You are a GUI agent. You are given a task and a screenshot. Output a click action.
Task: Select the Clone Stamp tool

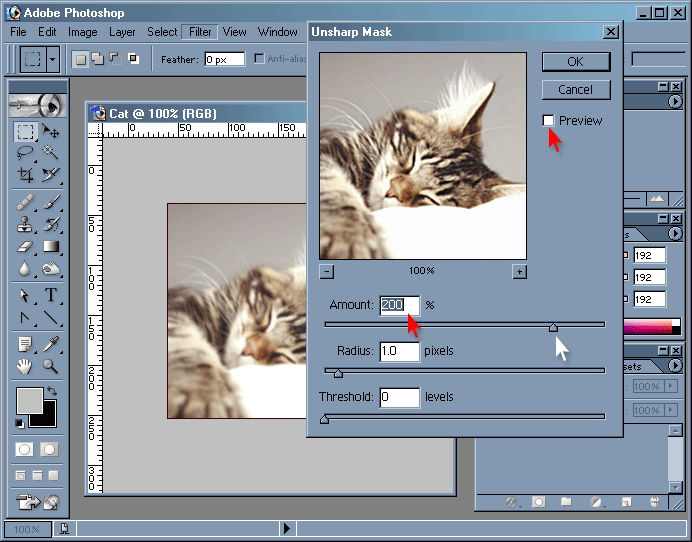(25, 225)
